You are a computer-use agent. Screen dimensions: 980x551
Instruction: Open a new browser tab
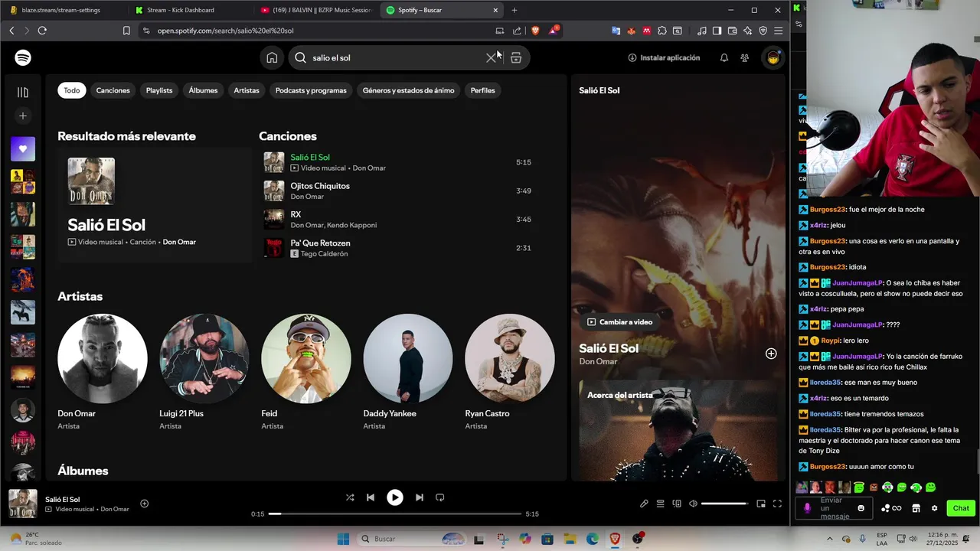[x=514, y=10]
